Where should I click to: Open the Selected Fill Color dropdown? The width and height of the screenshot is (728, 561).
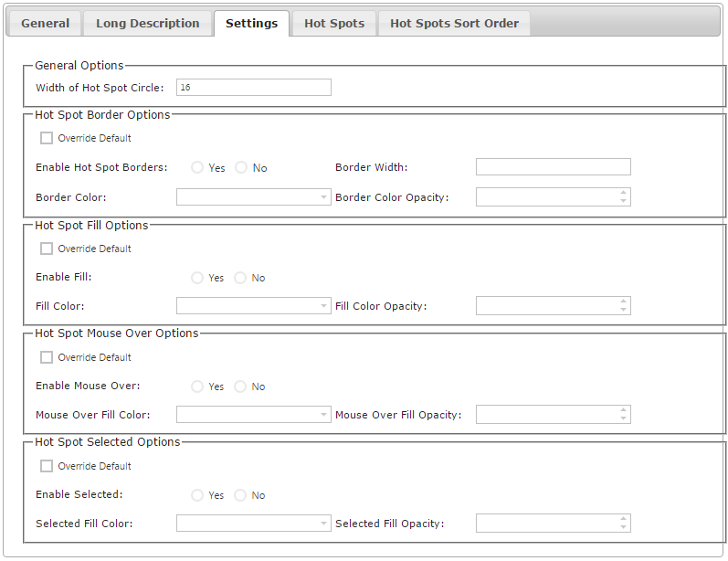tap(254, 523)
